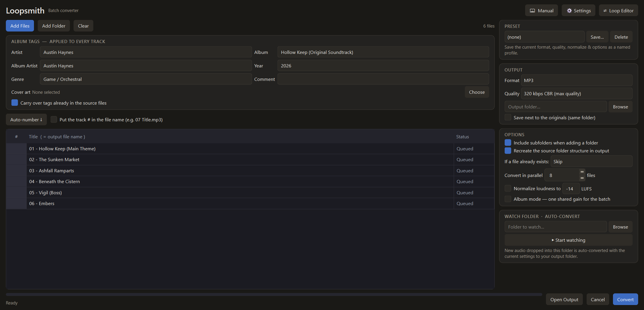
Task: Delete the current preset
Action: 621,37
